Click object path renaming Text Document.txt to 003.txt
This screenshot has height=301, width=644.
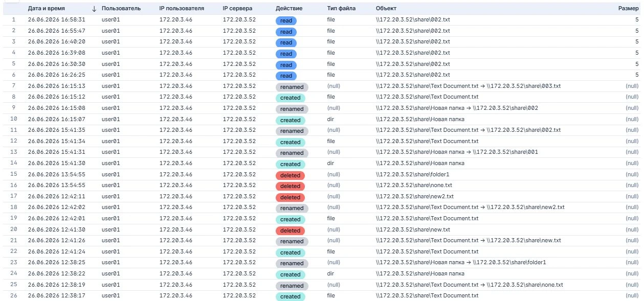pos(468,86)
